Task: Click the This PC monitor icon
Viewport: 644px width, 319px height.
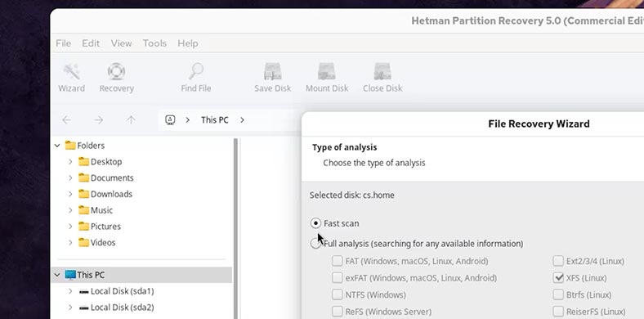Action: pyautogui.click(x=70, y=275)
